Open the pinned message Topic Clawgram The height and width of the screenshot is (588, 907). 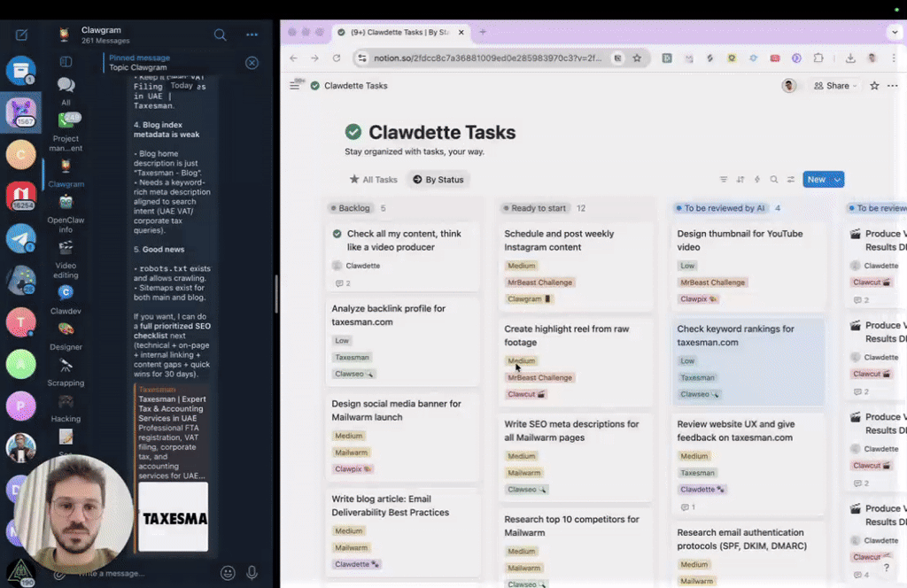[x=139, y=63]
